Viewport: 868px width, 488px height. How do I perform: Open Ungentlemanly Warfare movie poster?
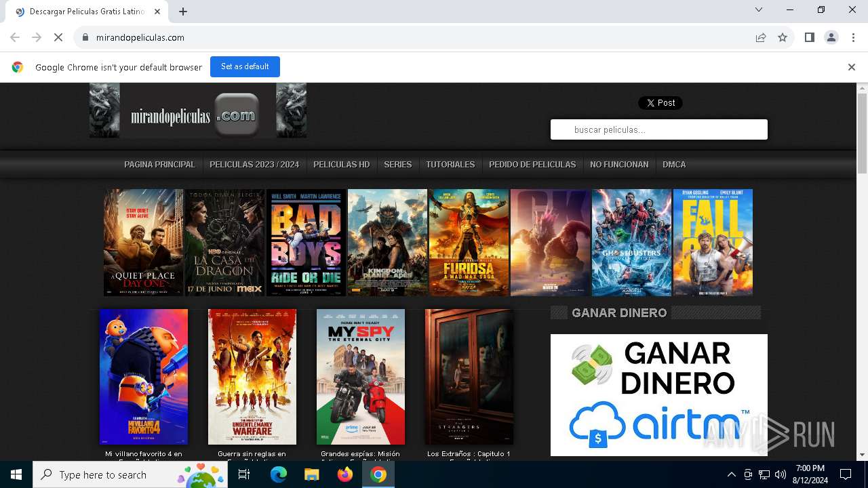pos(252,377)
